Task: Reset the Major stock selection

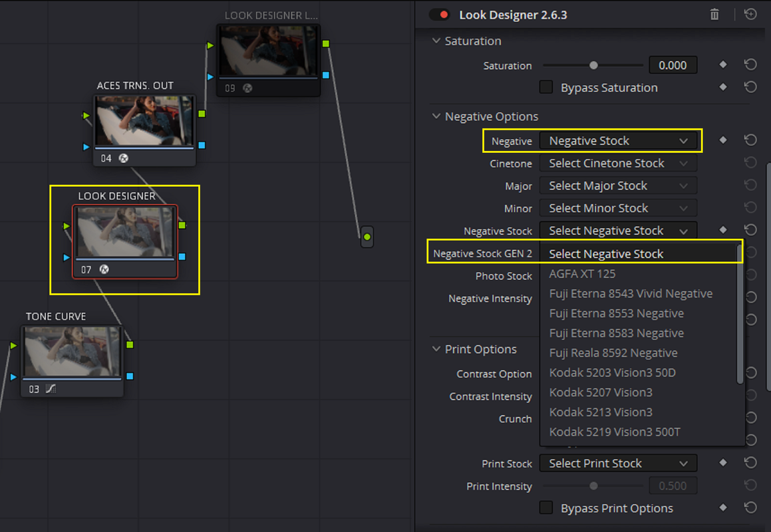Action: coord(750,185)
